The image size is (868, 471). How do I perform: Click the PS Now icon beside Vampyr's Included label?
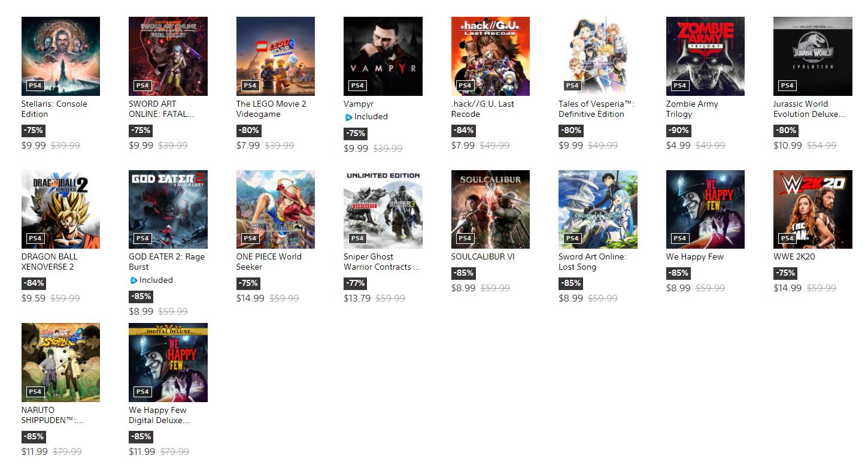[348, 117]
